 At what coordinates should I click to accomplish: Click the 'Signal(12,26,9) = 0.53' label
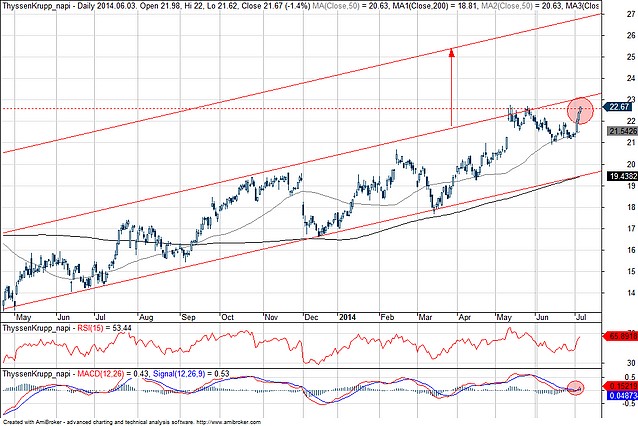pyautogui.click(x=191, y=374)
